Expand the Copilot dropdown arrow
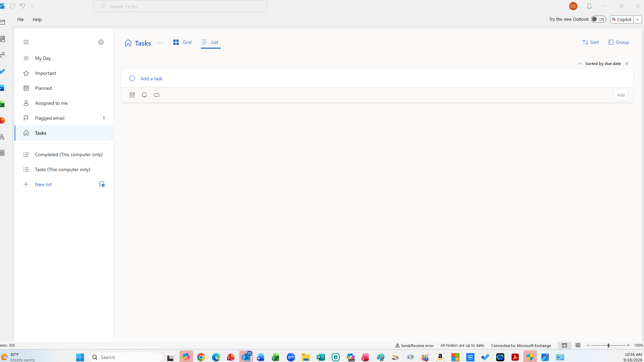The width and height of the screenshot is (644, 362). (x=638, y=19)
